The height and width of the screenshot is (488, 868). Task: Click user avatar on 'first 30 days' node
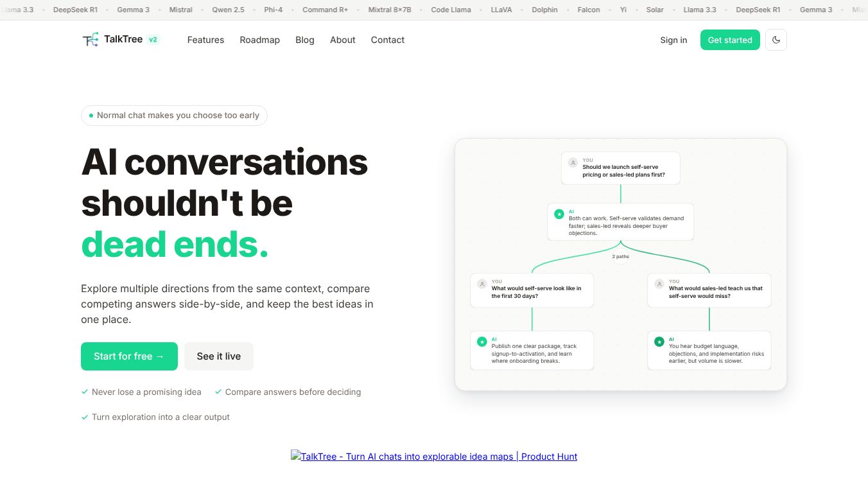pyautogui.click(x=482, y=284)
